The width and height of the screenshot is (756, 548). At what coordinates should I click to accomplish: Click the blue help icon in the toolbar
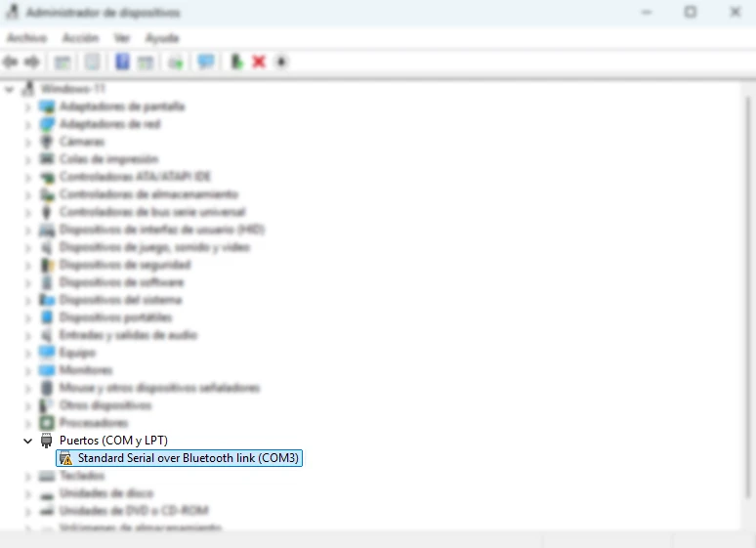[122, 62]
